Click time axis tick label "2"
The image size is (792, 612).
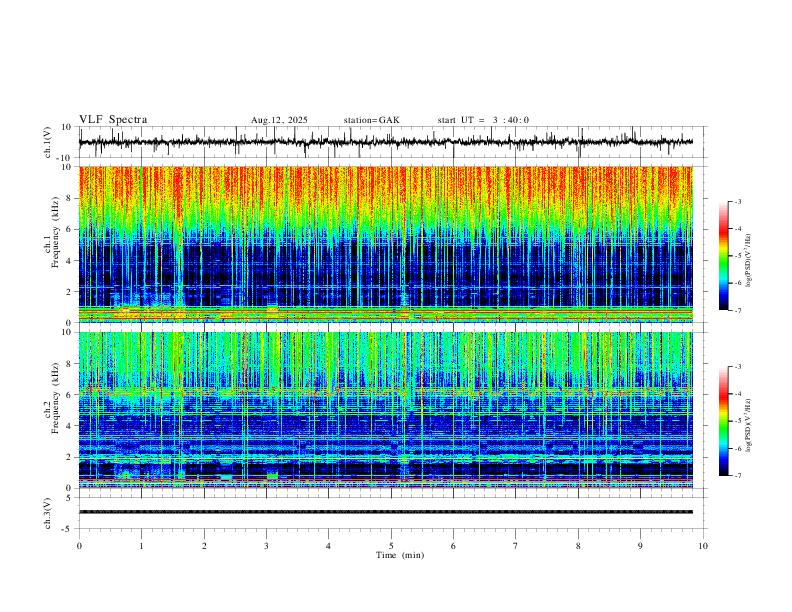[204, 546]
